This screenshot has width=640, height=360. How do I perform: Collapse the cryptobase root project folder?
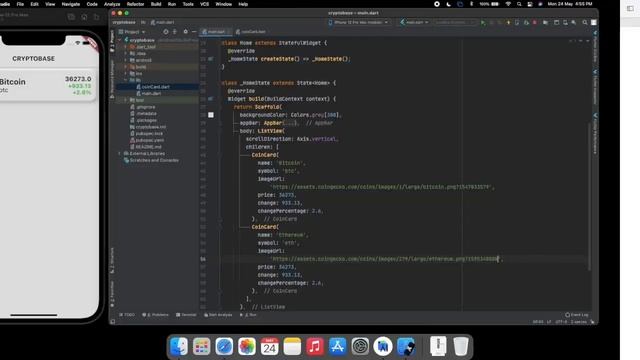tap(120, 40)
